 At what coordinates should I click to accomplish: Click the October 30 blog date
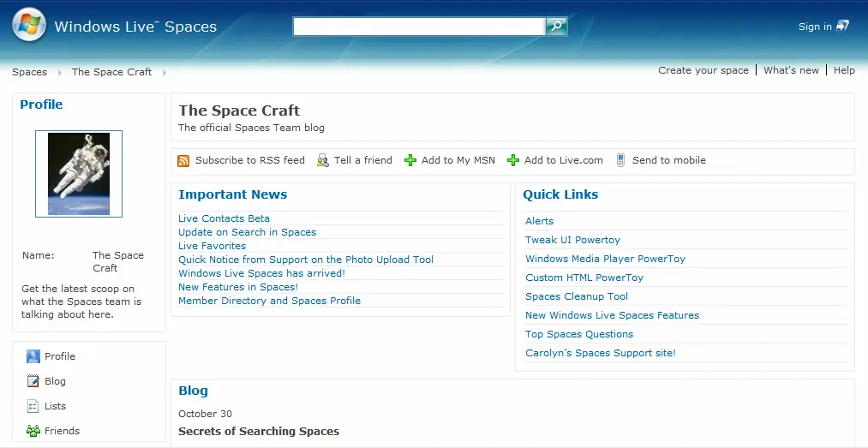pos(205,414)
